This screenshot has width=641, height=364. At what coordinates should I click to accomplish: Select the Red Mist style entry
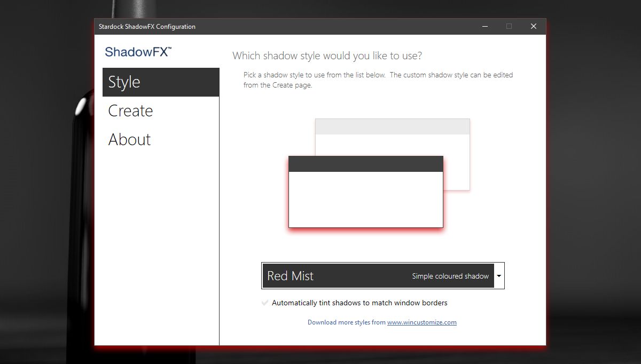(x=378, y=276)
